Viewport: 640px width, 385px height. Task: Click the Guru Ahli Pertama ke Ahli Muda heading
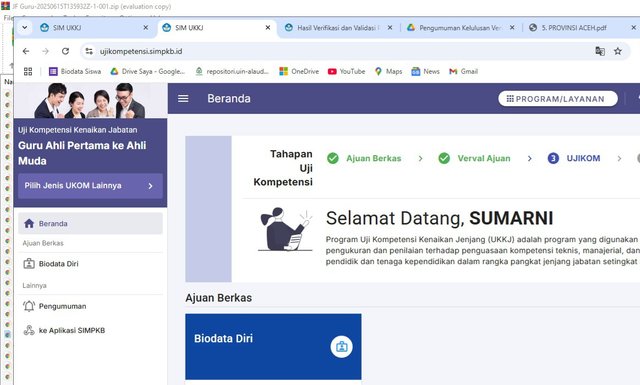point(82,153)
